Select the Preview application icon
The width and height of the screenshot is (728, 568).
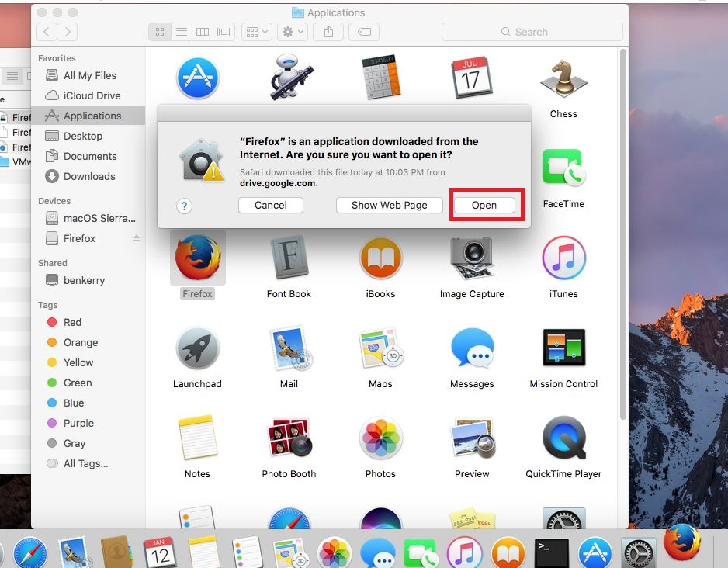(472, 438)
